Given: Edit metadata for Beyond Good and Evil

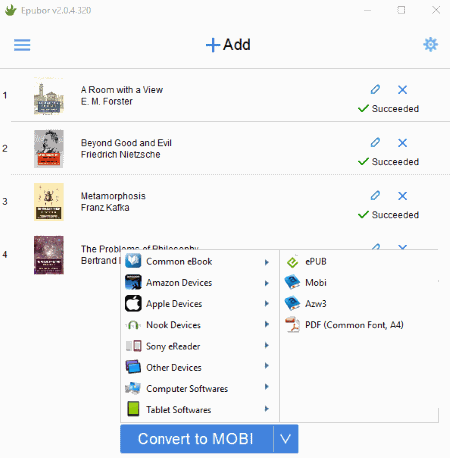Looking at the screenshot, I should tap(375, 142).
